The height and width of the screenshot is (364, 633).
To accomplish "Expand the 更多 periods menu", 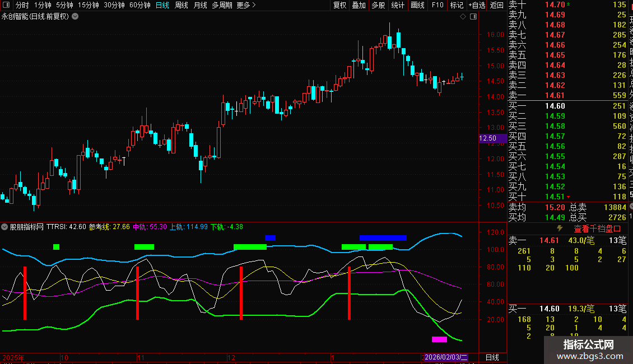I will coord(246,5).
